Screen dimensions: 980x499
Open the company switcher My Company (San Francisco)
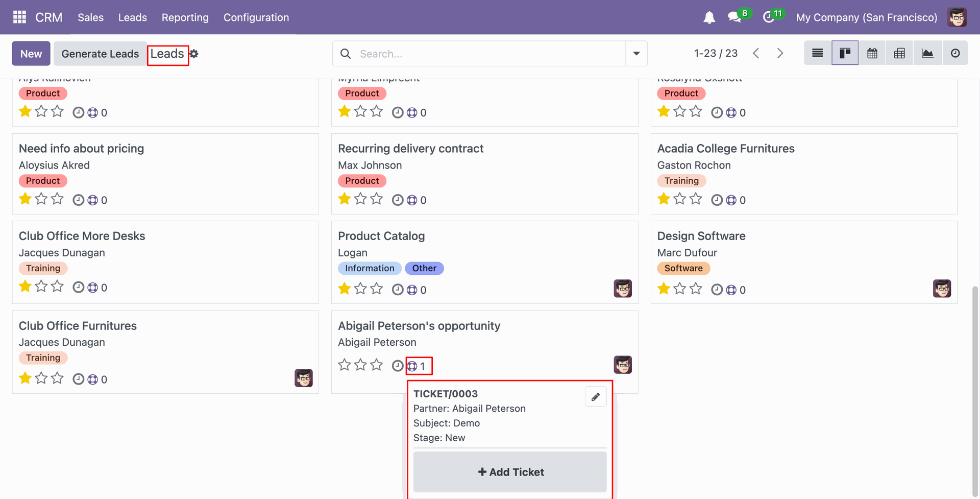[x=866, y=17]
